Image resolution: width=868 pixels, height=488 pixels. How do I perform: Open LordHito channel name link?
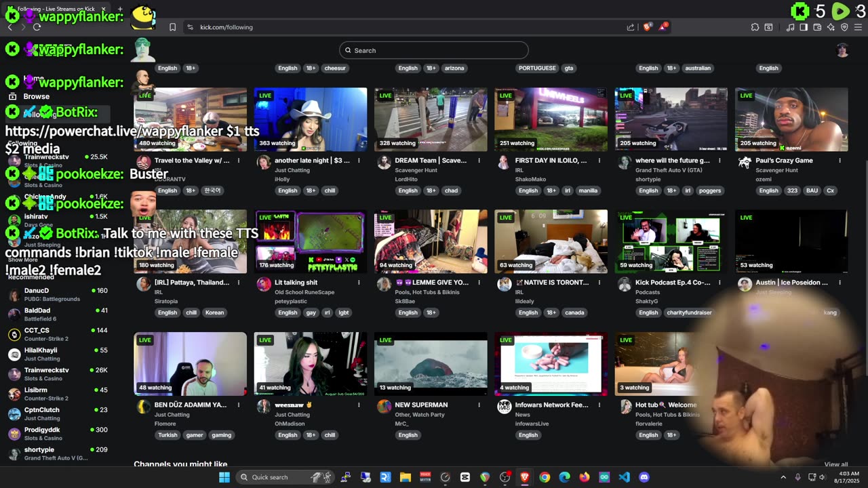407,179
